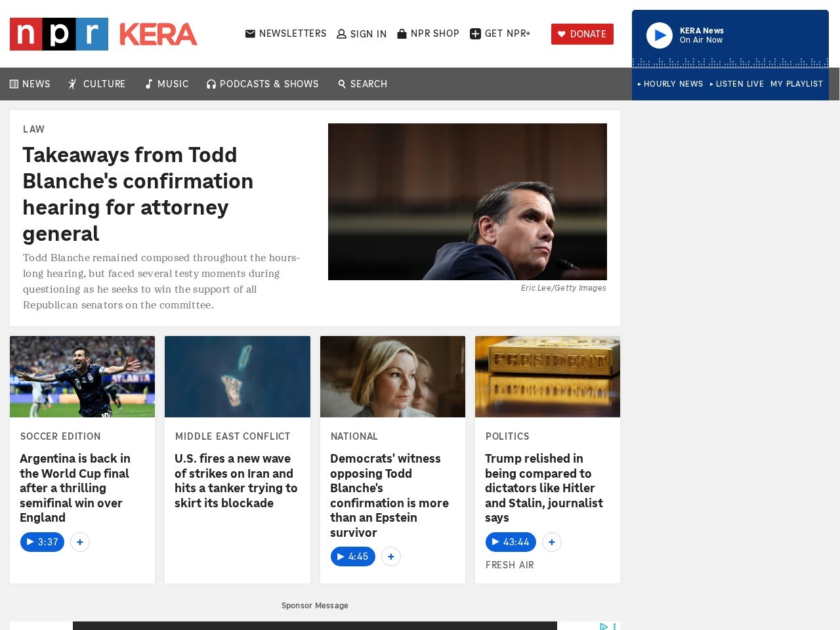
Task: Open the Argentina soccer celebration thumbnail
Action: coord(82,377)
